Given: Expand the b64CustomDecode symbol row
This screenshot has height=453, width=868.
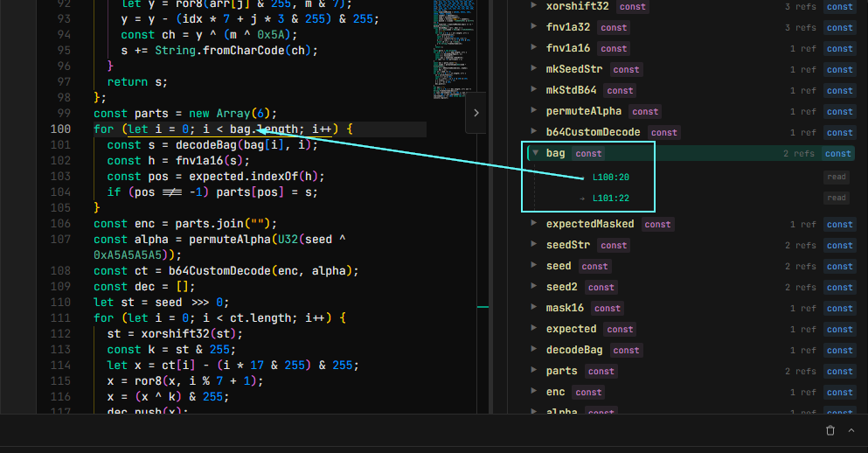Looking at the screenshot, I should pos(533,131).
